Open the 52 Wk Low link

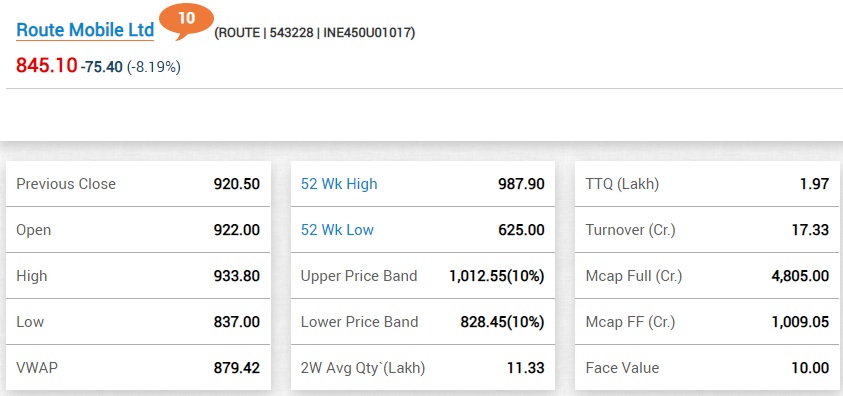click(337, 230)
